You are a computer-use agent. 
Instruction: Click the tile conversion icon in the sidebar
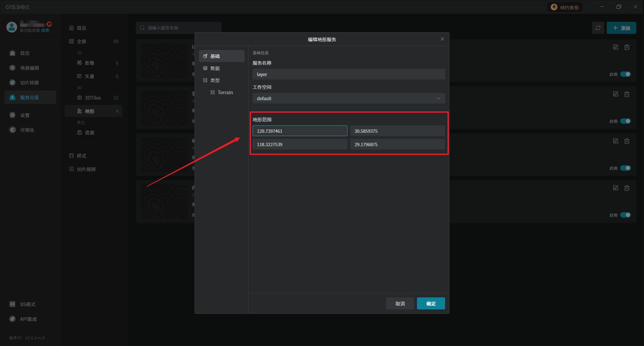coord(12,83)
